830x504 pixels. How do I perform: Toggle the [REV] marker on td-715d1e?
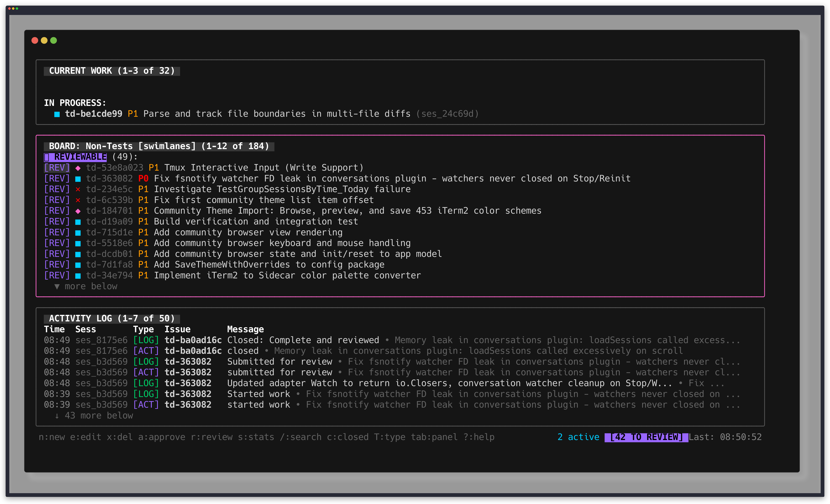(57, 232)
